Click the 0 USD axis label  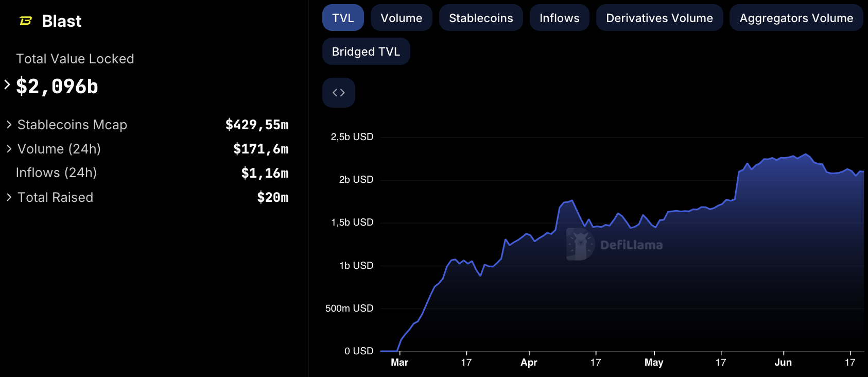(x=359, y=351)
